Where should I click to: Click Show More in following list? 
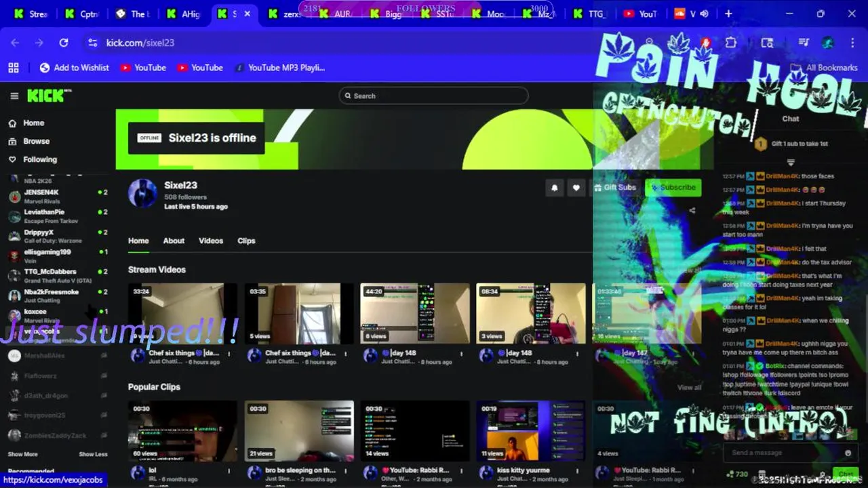tap(22, 454)
